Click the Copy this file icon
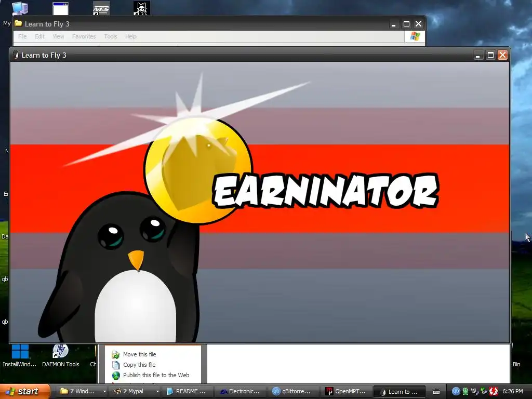This screenshot has height=399, width=532. [116, 365]
